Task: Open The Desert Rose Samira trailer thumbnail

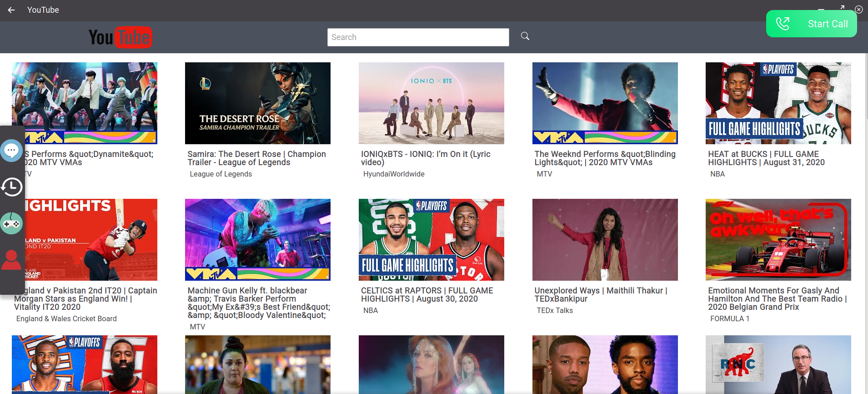Action: coord(258,103)
